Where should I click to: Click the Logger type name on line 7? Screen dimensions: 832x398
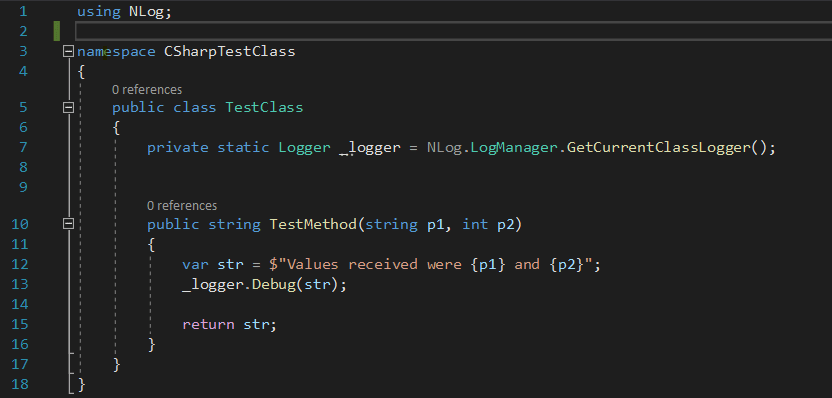305,147
